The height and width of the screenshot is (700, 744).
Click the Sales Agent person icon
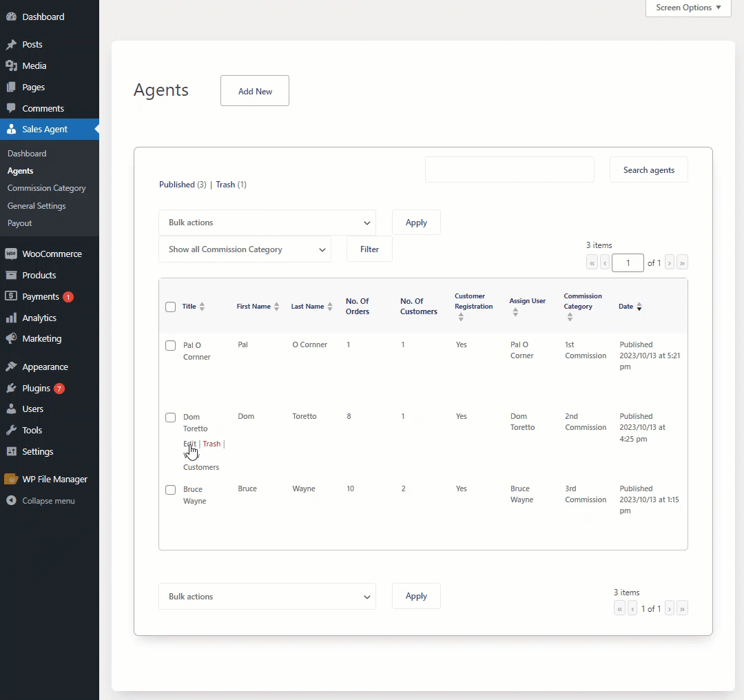tap(12, 129)
